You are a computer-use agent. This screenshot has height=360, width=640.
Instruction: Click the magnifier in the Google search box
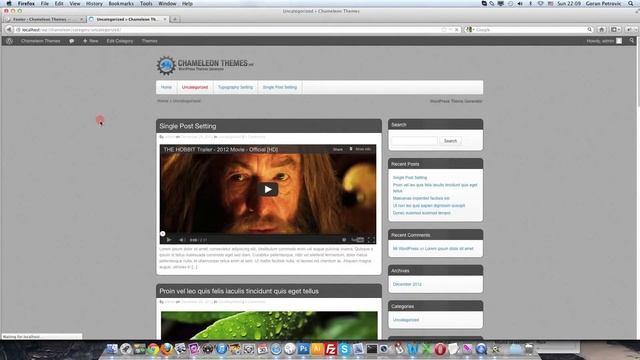pyautogui.click(x=589, y=29)
